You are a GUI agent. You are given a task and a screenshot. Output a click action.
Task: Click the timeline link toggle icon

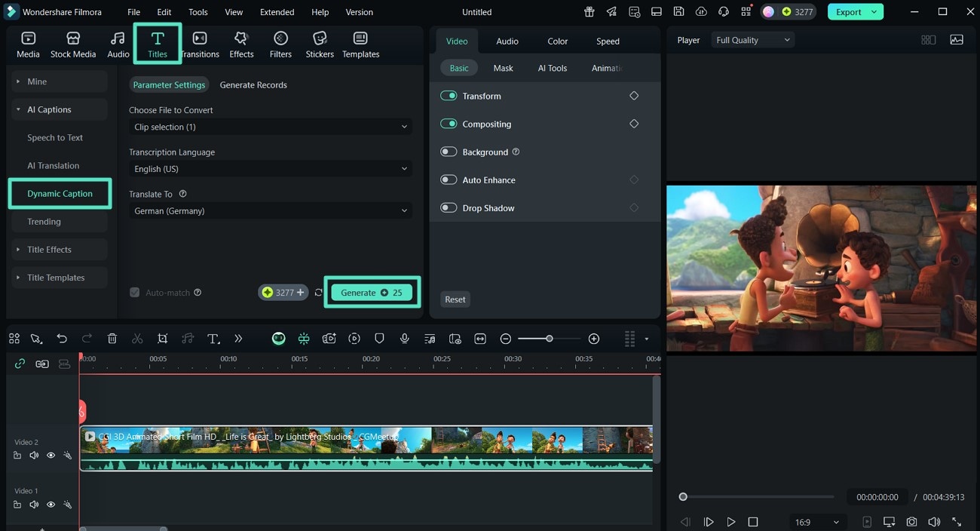[x=20, y=364]
